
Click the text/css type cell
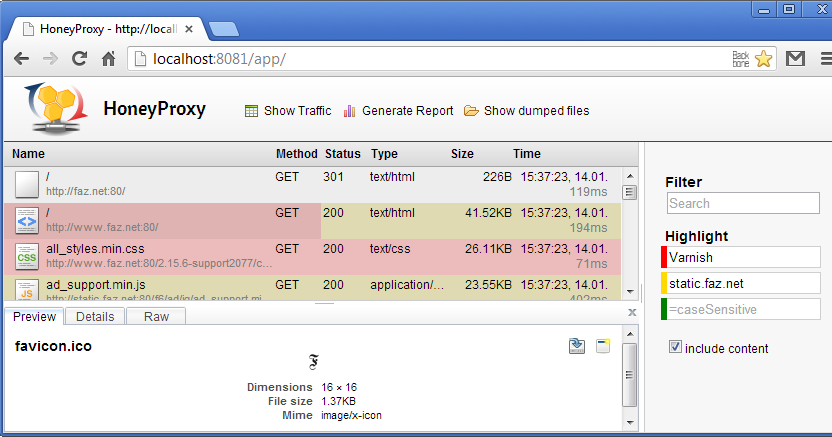[x=390, y=249]
